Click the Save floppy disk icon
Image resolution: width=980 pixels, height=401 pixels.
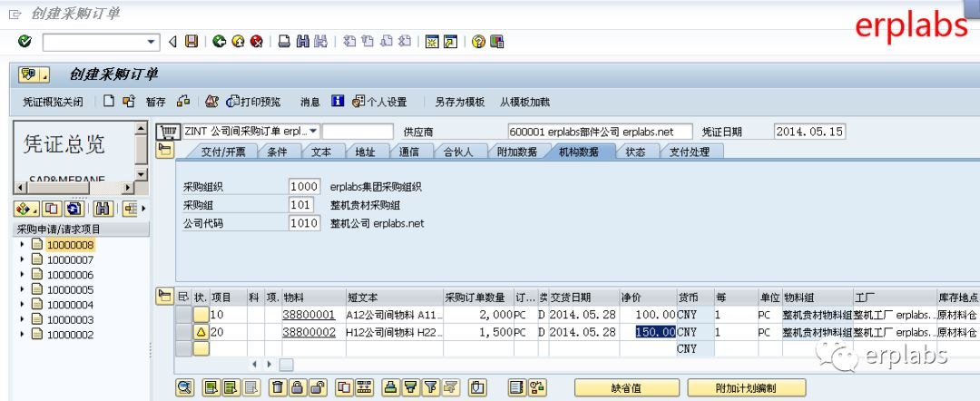[191, 42]
